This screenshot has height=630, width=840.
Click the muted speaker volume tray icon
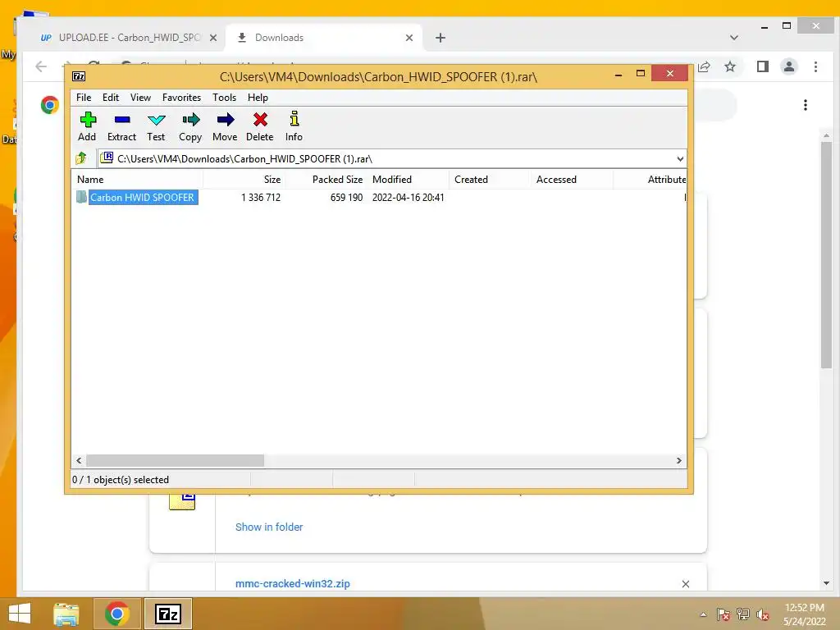[762, 615]
